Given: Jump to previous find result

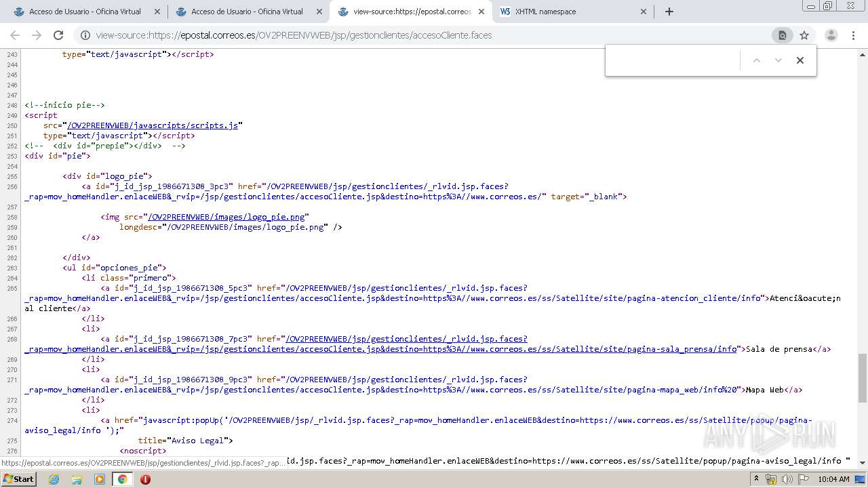Looking at the screenshot, I should tap(757, 60).
